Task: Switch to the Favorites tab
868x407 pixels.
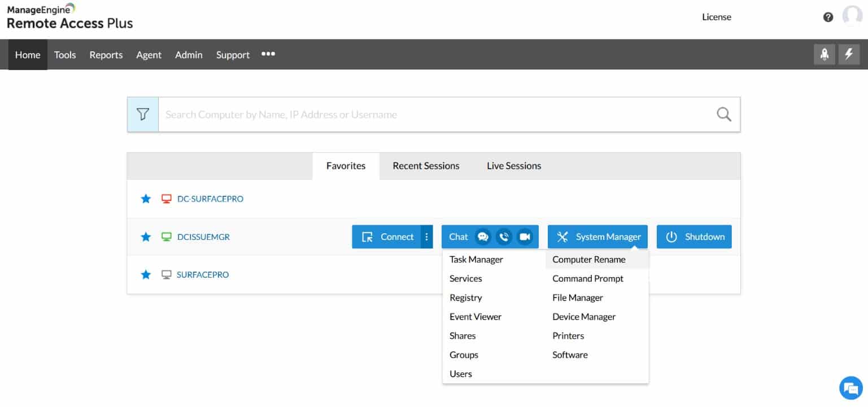Action: coord(346,166)
